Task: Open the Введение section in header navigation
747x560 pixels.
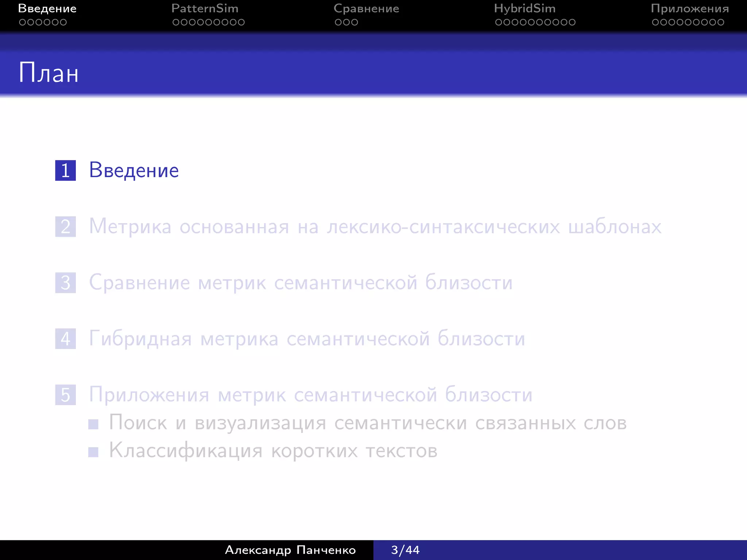Action: [47, 8]
